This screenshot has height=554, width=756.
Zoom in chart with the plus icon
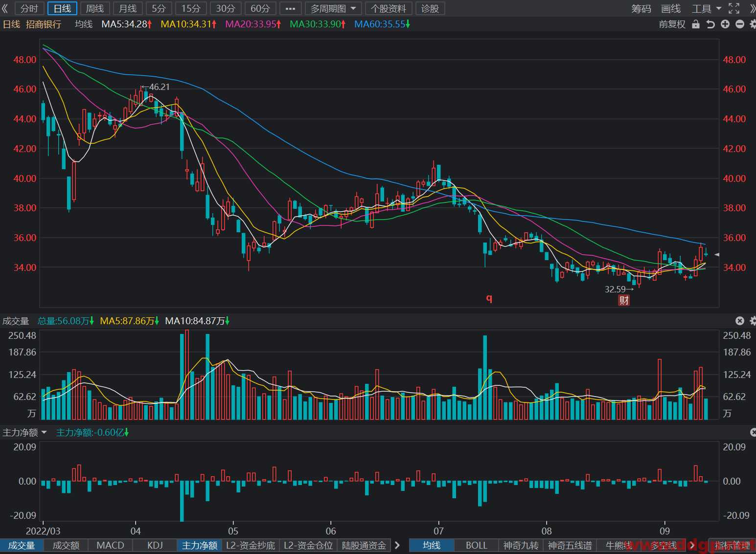click(x=725, y=24)
